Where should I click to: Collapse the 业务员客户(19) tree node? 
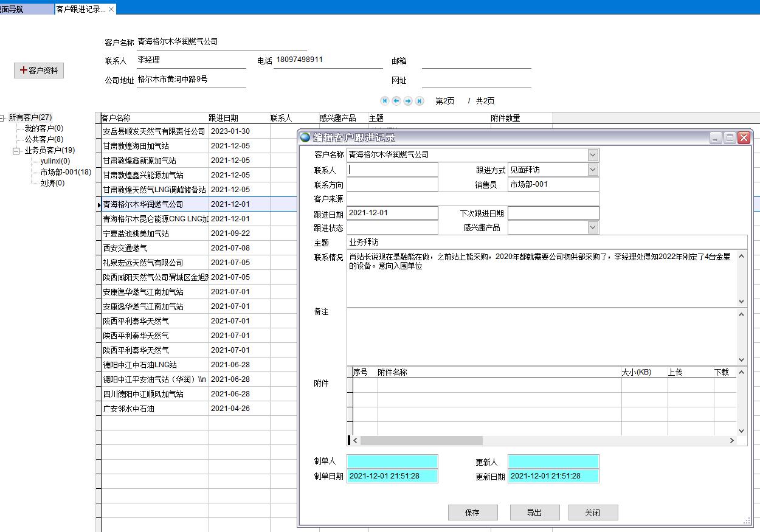16,151
